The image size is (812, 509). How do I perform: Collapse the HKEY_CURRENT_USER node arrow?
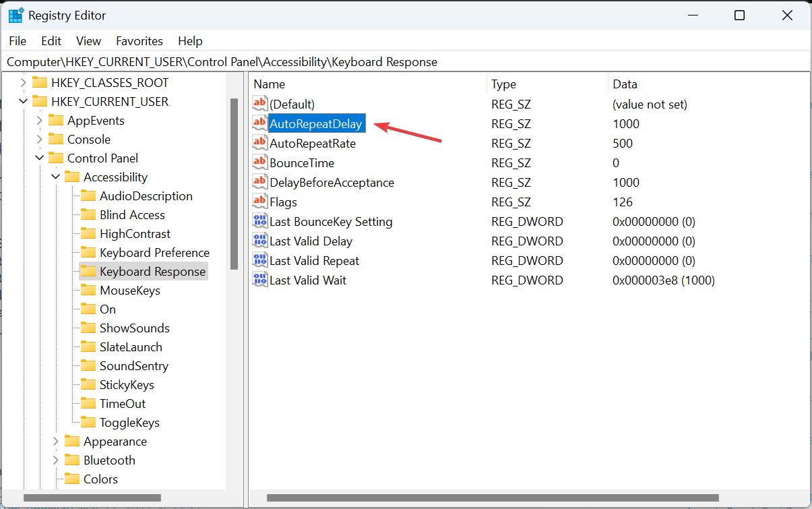[24, 102]
